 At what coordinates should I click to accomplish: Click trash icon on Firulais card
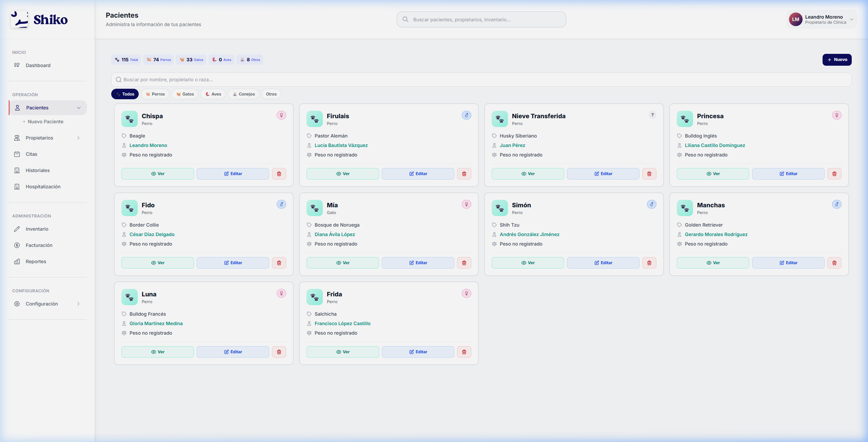464,174
